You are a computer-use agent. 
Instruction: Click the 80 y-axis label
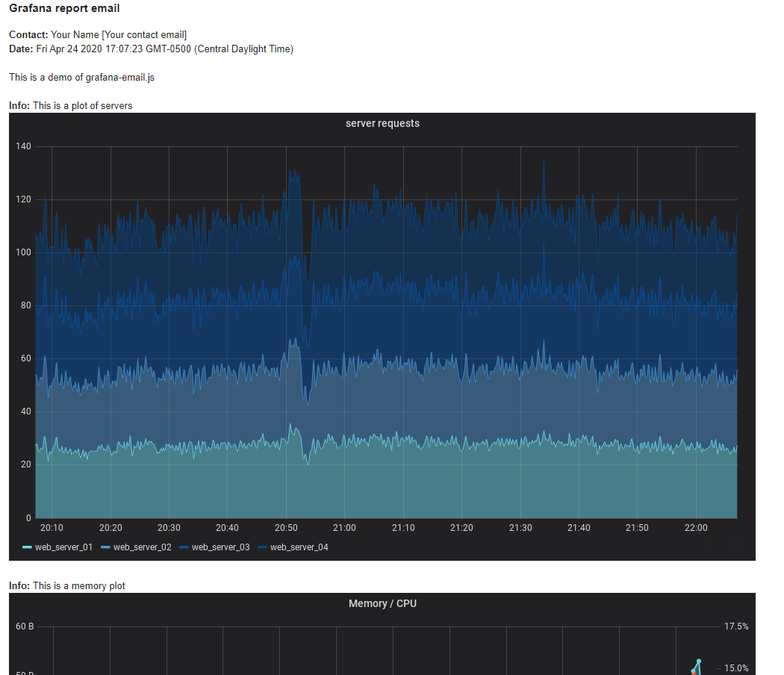[26, 305]
